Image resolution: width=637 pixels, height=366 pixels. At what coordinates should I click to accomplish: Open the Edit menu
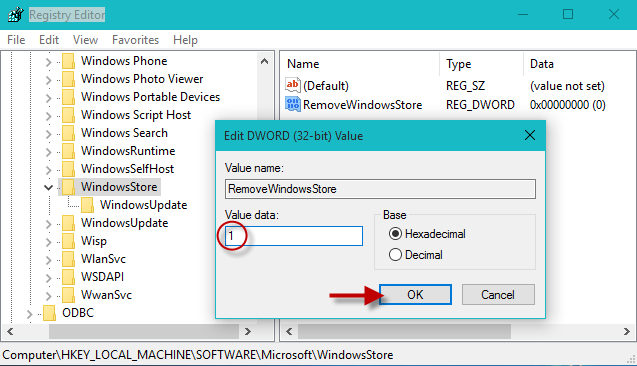(x=49, y=40)
